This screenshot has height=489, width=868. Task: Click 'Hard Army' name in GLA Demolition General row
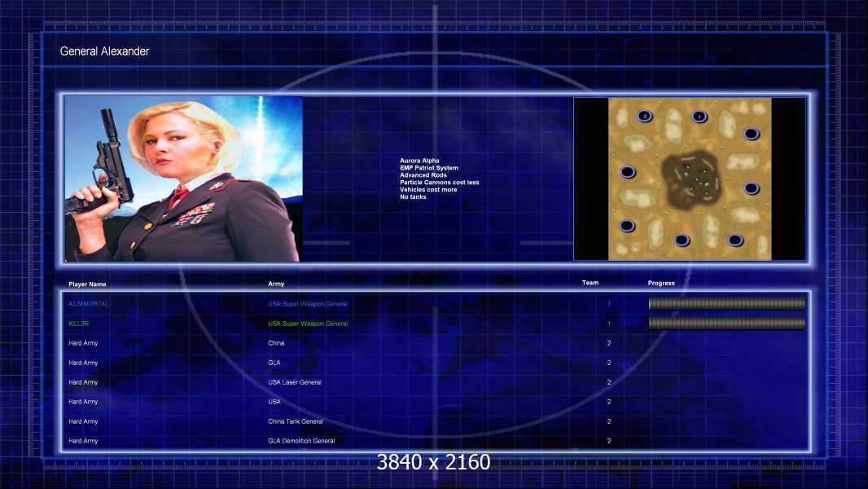click(x=83, y=441)
